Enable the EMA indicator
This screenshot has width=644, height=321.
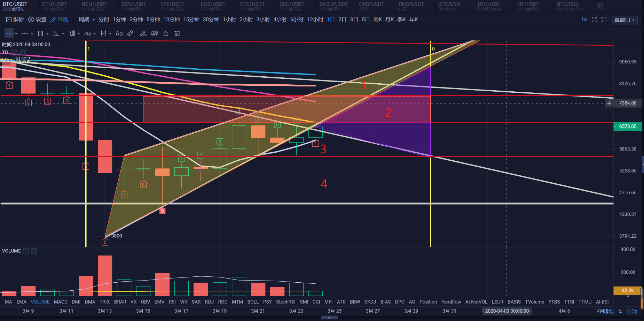point(21,302)
